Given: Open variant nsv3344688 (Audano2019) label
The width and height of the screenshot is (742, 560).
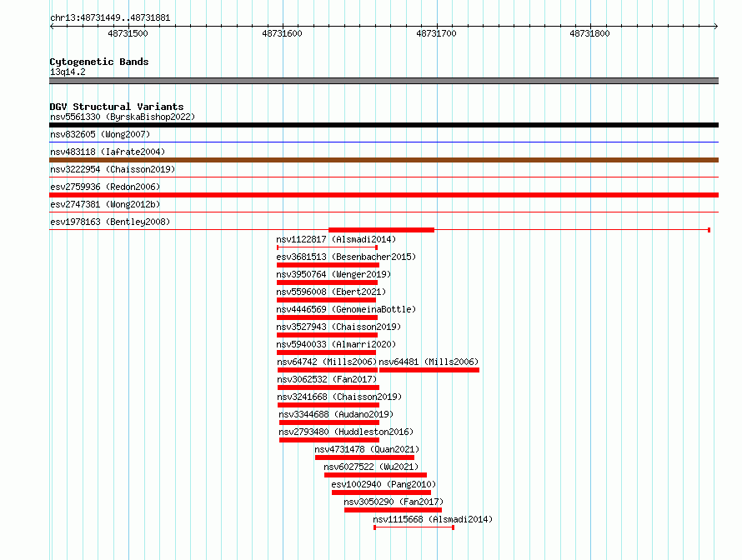Looking at the screenshot, I should pos(336,414).
